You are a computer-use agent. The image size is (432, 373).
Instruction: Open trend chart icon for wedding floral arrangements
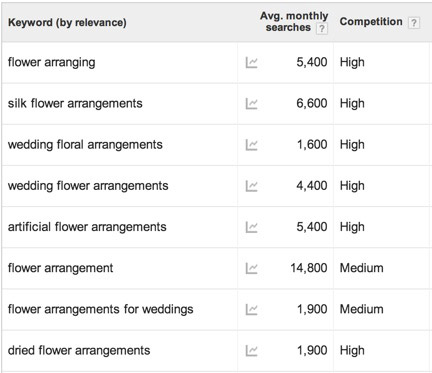tap(251, 145)
